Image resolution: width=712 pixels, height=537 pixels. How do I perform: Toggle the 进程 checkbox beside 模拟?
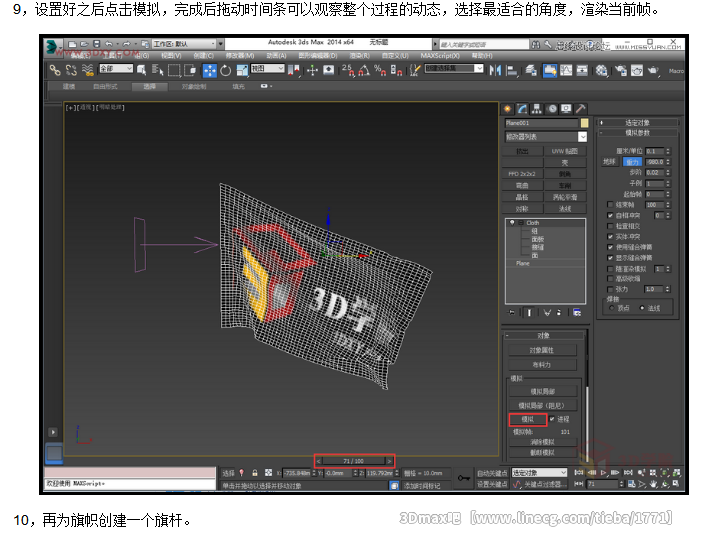pyautogui.click(x=552, y=419)
